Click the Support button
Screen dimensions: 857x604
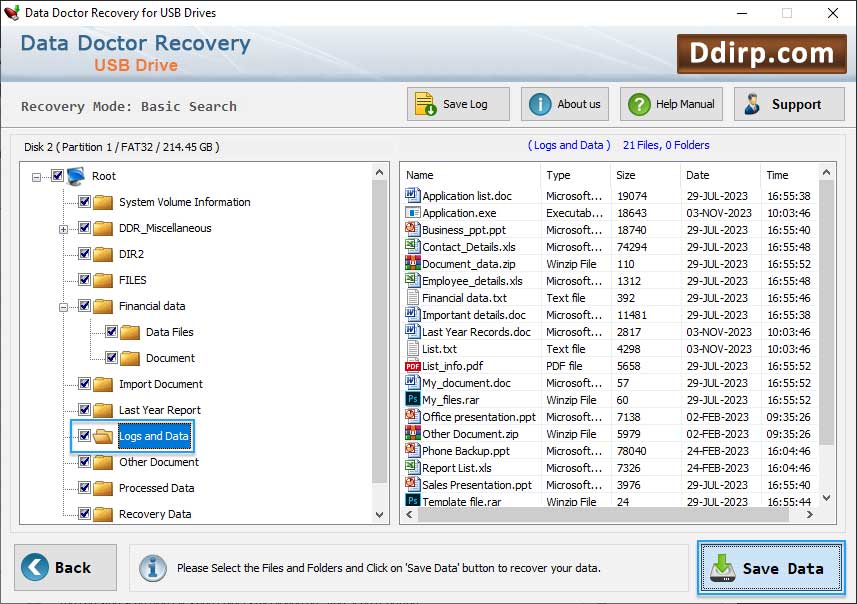[789, 104]
